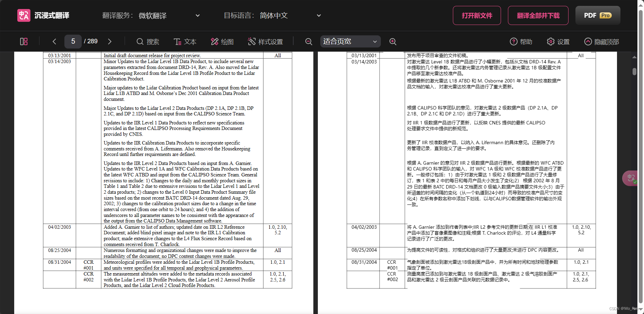This screenshot has width=644, height=314.
Task: Click the '/ 289' total pages label
Action: click(91, 41)
